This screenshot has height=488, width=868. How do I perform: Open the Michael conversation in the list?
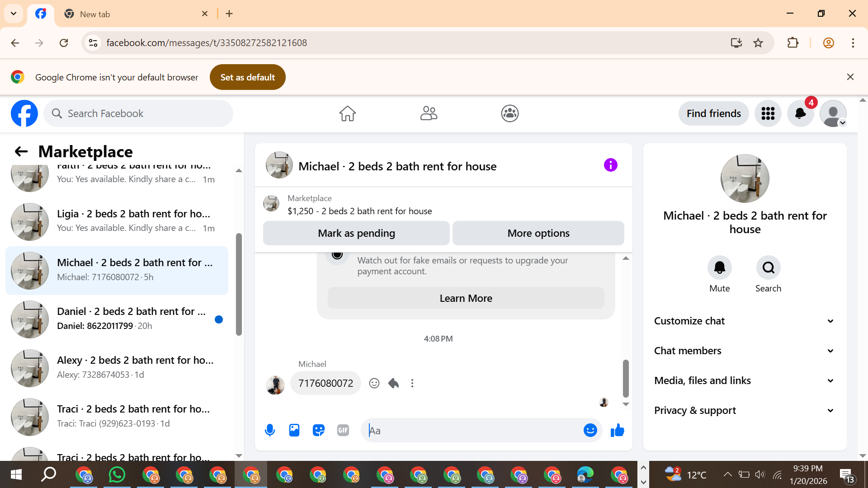click(117, 270)
